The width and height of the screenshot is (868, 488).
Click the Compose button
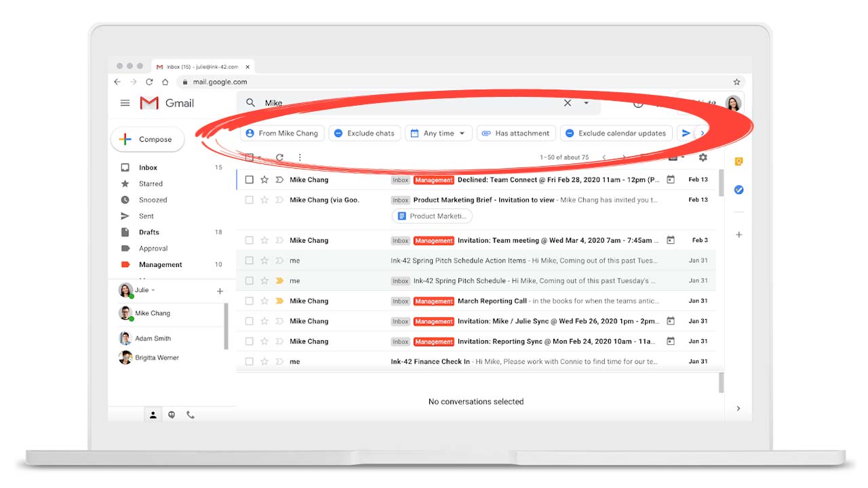click(147, 139)
